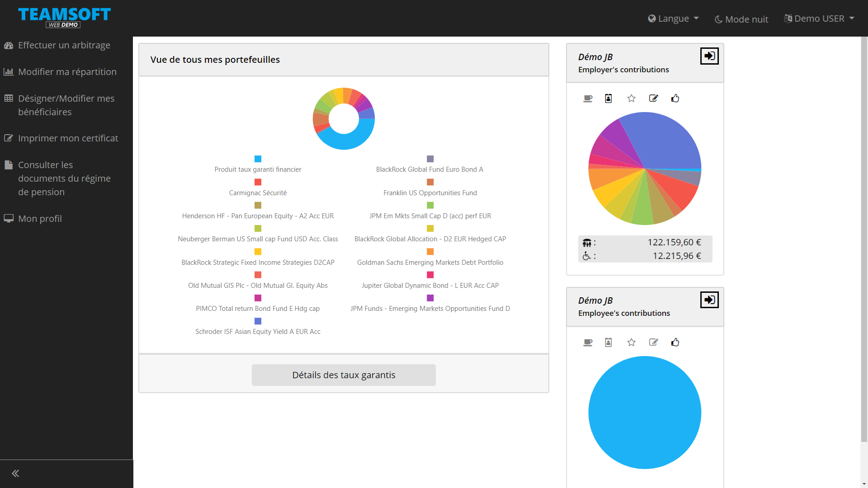Toggle BlackRock Strategic Fixed Income swatch

pos(258,252)
